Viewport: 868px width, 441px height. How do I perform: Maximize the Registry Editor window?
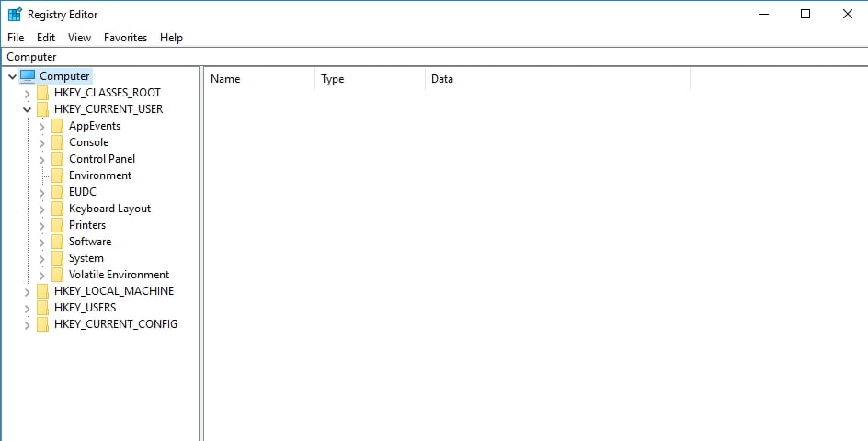(805, 14)
